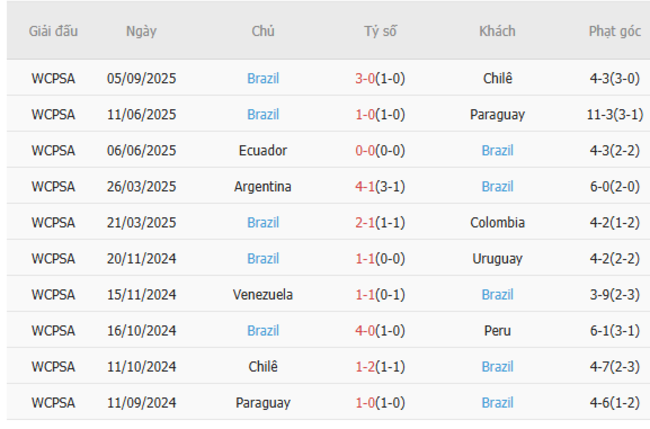Click the 4-0 score against Peru
The width and height of the screenshot is (650, 429).
pyautogui.click(x=366, y=330)
